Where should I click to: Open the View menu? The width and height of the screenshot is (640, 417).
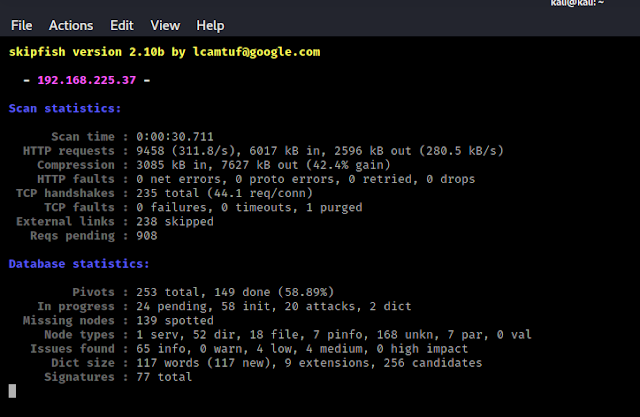[x=165, y=26]
